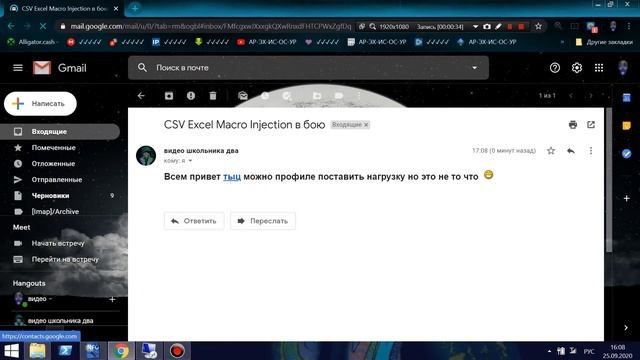Open the toolbar's three-dot more menu
The height and width of the screenshot is (360, 640).
click(x=359, y=96)
